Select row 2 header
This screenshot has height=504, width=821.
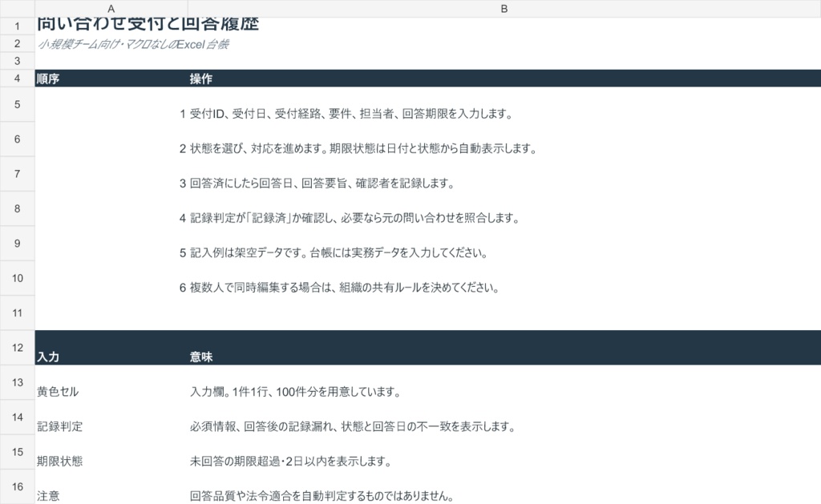(18, 43)
